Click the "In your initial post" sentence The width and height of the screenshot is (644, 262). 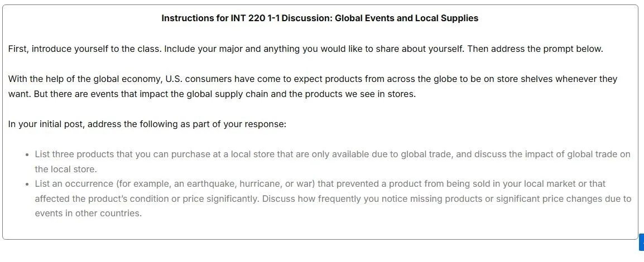pyautogui.click(x=147, y=124)
